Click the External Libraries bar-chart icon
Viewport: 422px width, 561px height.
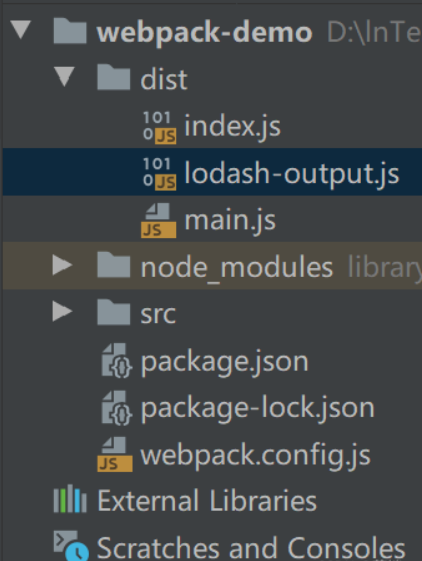pyautogui.click(x=70, y=499)
